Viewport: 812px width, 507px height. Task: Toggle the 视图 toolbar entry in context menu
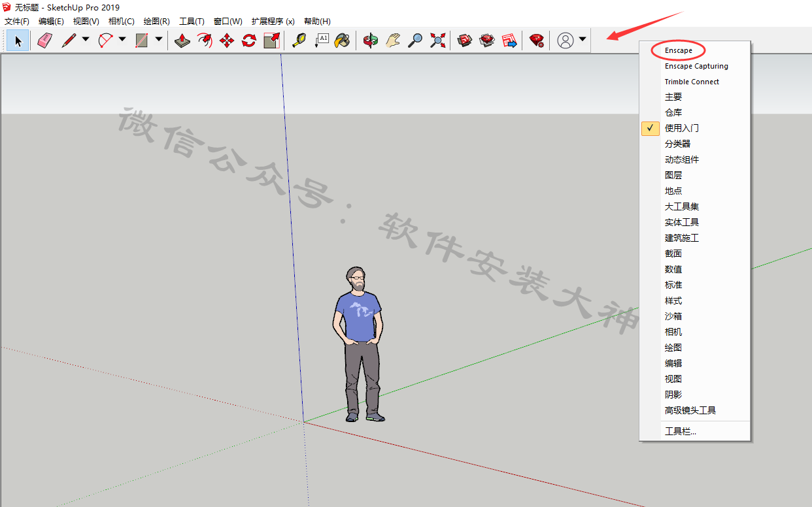click(695, 379)
